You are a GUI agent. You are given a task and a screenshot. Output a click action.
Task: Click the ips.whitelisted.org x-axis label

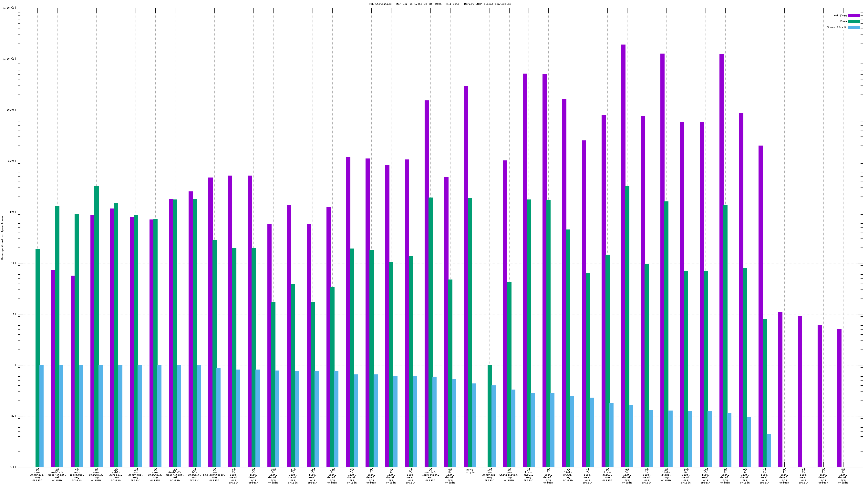pos(509,474)
